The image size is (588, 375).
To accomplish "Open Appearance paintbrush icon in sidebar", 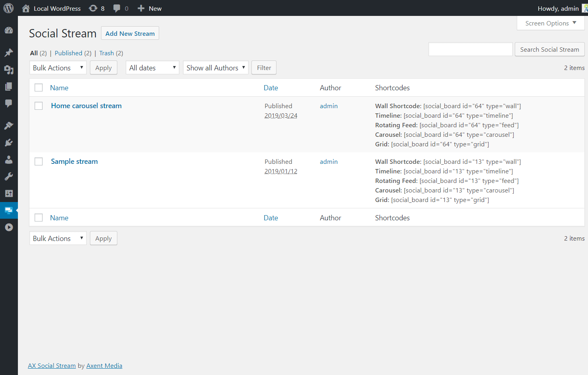I will click(x=9, y=126).
